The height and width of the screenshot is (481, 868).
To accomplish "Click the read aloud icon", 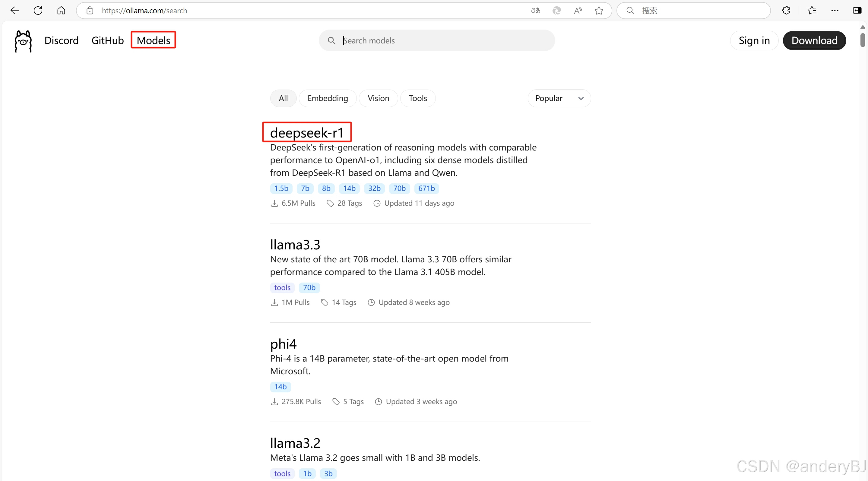I will [578, 11].
